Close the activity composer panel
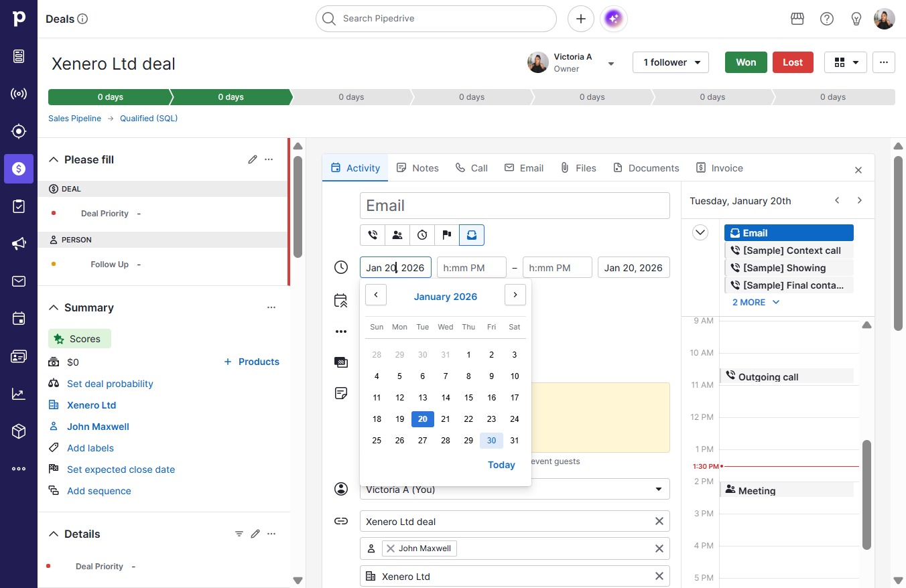Viewport: 906px width, 588px height. [858, 170]
